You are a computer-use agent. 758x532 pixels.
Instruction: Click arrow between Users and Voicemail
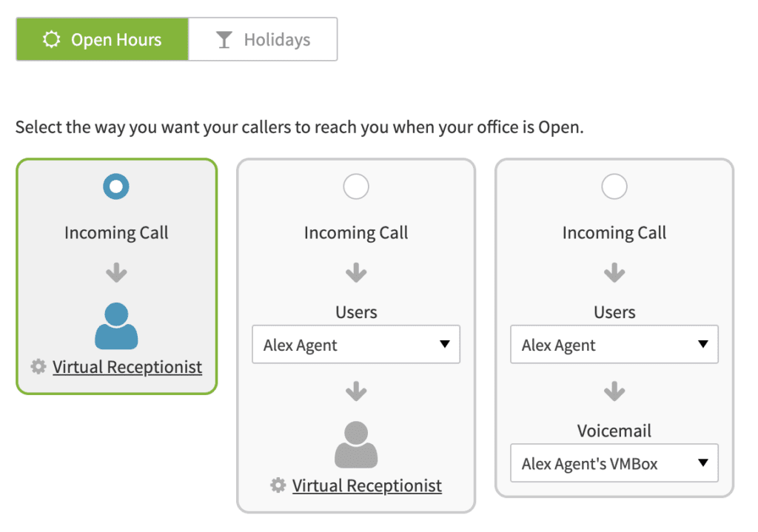coord(614,391)
